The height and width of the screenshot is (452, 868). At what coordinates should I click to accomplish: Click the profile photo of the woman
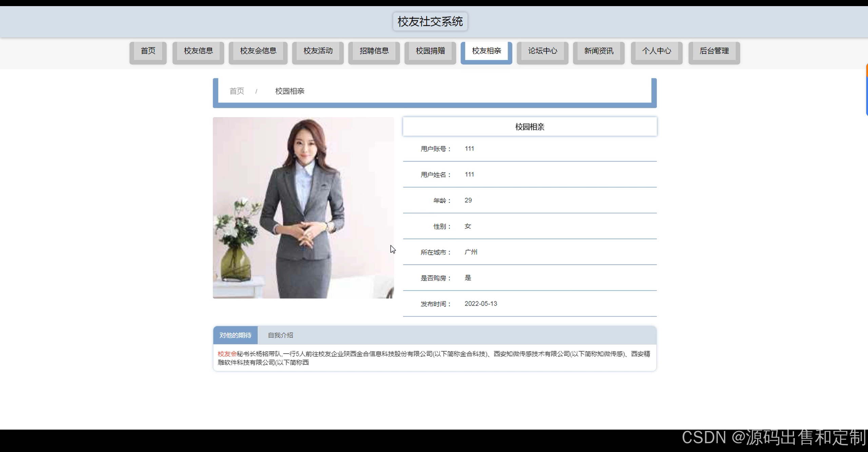(x=303, y=208)
